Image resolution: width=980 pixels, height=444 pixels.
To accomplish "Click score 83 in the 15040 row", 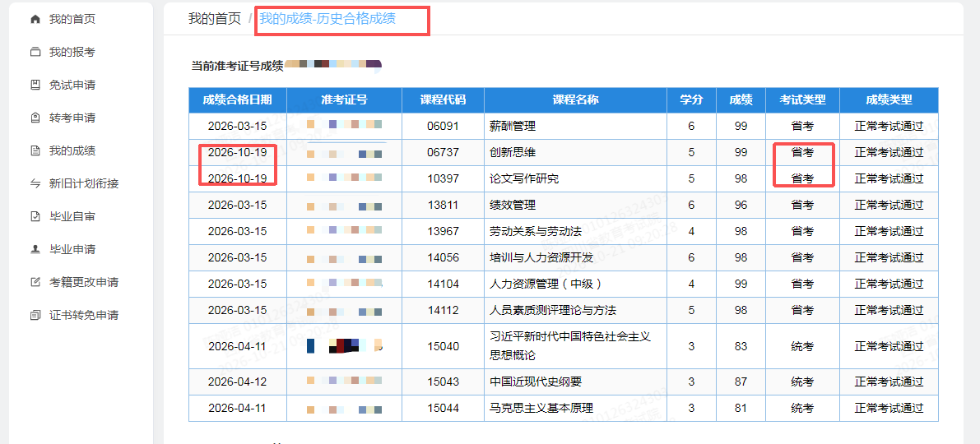I will point(741,346).
